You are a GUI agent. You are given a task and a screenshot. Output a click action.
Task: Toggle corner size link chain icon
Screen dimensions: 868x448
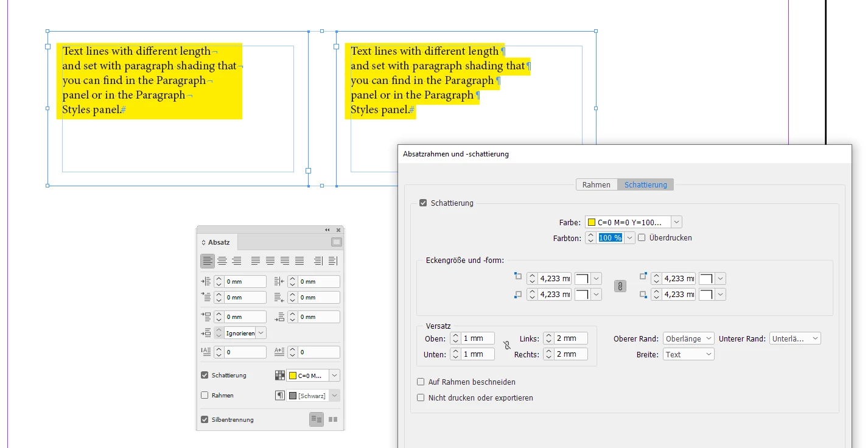pyautogui.click(x=620, y=286)
